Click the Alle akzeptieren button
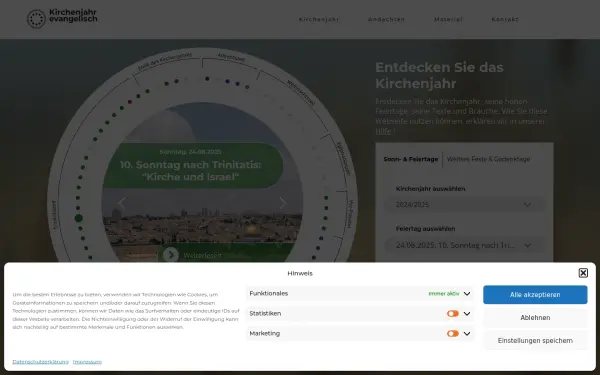This screenshot has width=600, height=375. click(535, 295)
